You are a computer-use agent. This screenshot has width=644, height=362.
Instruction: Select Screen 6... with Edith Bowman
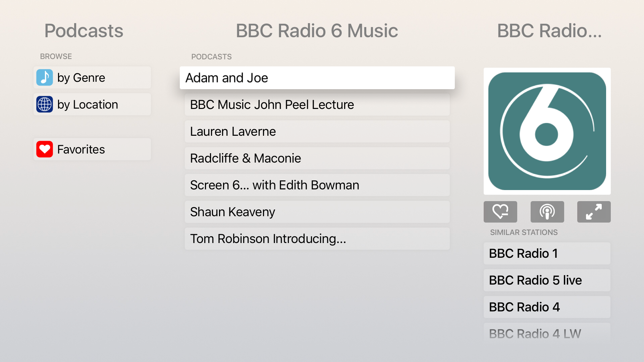coord(317,185)
